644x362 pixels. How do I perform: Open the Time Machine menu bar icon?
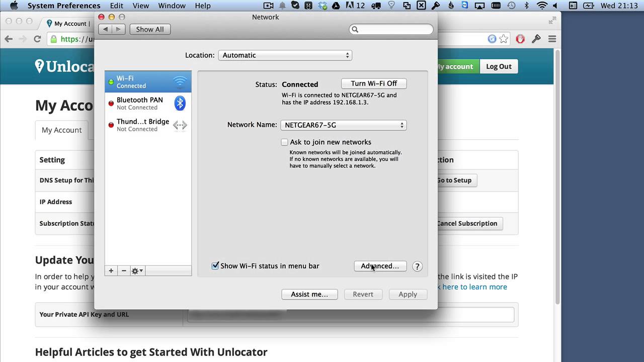click(x=511, y=6)
